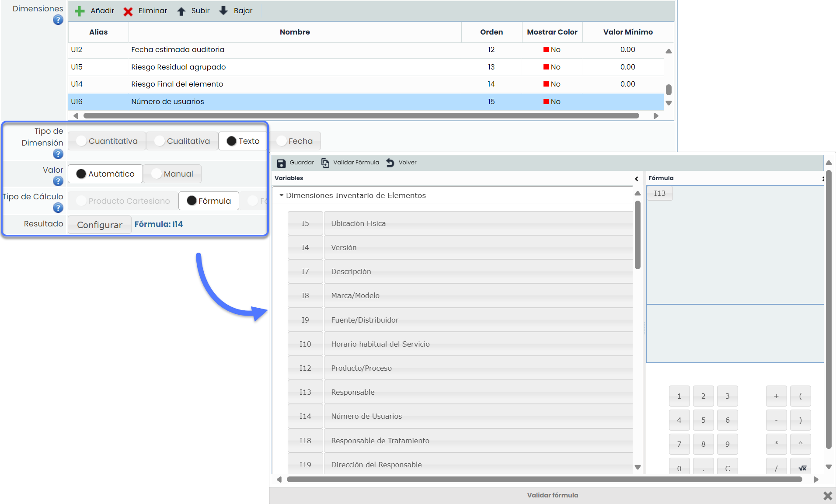Click the Validar Fórmula icon

325,163
